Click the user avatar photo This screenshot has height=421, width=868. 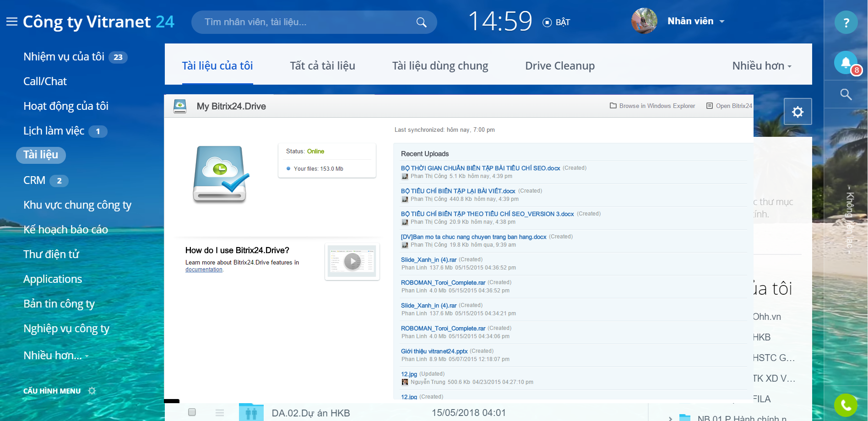[644, 21]
